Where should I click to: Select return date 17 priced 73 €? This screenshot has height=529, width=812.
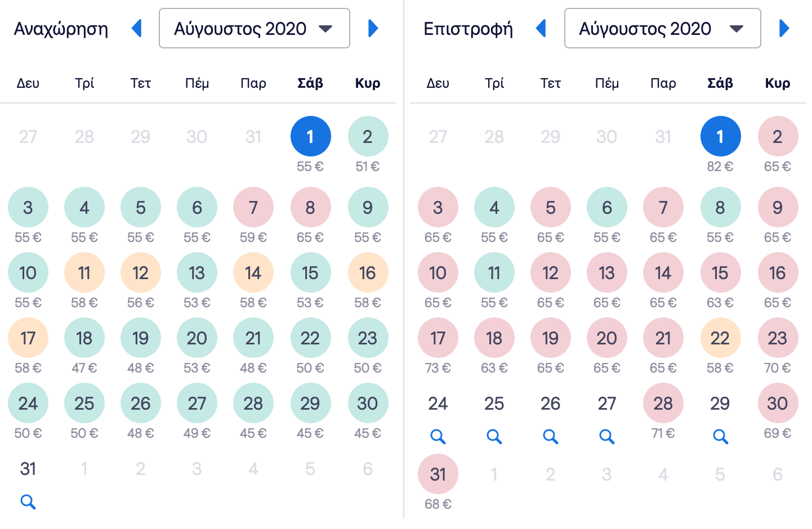438,338
